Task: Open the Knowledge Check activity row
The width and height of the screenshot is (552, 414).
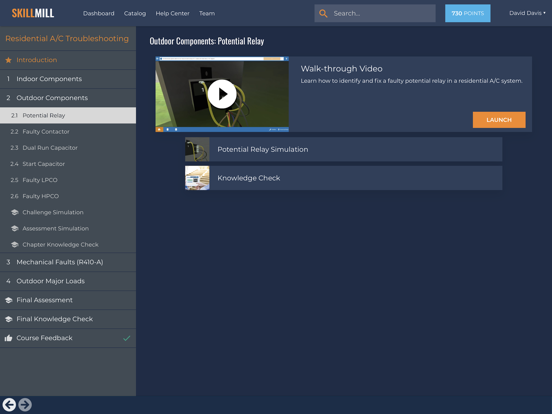Action: tap(344, 178)
